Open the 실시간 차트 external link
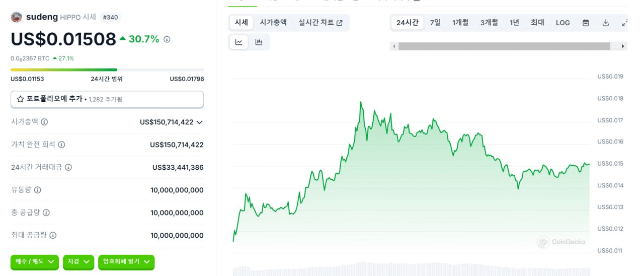Image resolution: width=644 pixels, height=276 pixels. pos(320,23)
